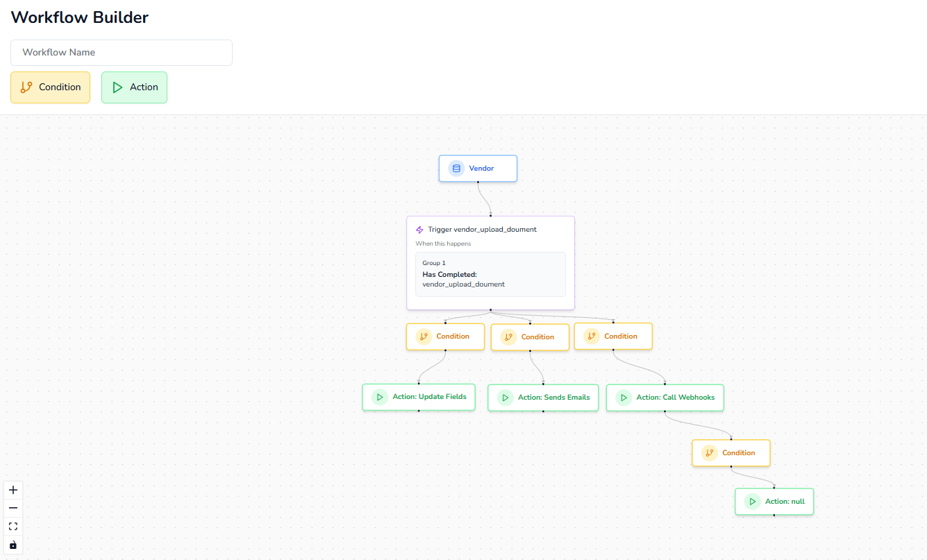This screenshot has width=927, height=560.
Task: Click inside the Workflow Name field
Action: coord(121,52)
